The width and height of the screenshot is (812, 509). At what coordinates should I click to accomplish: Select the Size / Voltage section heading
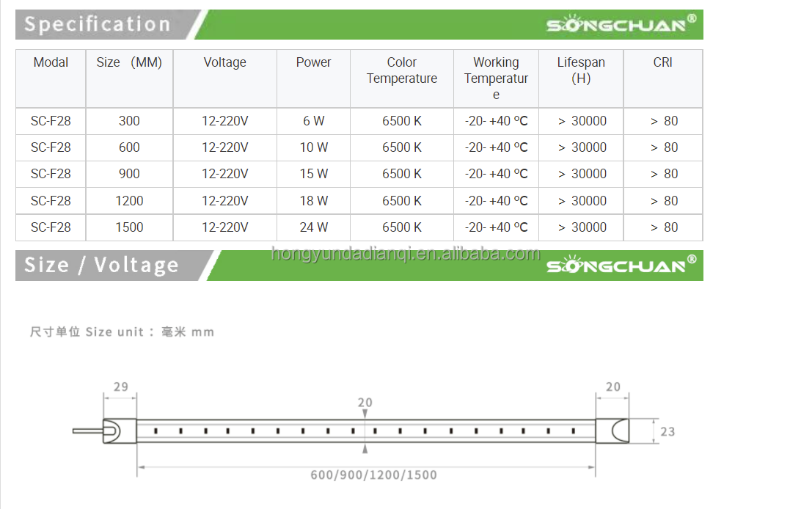101,265
